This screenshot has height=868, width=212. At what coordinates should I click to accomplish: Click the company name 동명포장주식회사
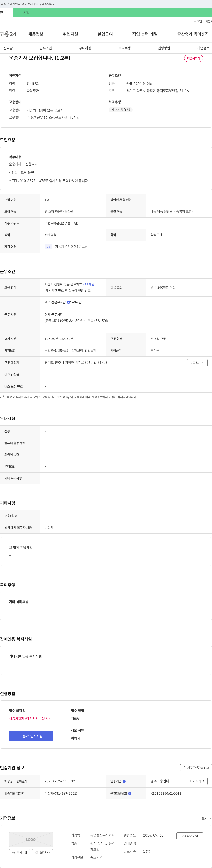click(102, 835)
